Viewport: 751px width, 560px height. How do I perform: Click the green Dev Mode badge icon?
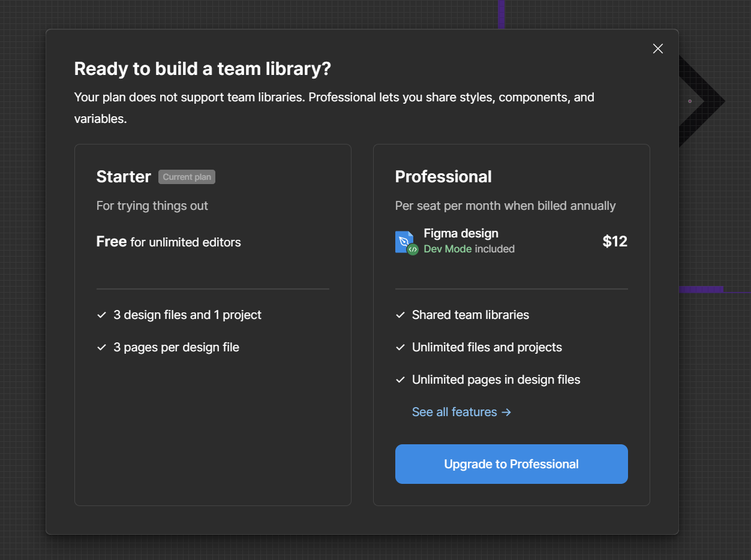[413, 249]
